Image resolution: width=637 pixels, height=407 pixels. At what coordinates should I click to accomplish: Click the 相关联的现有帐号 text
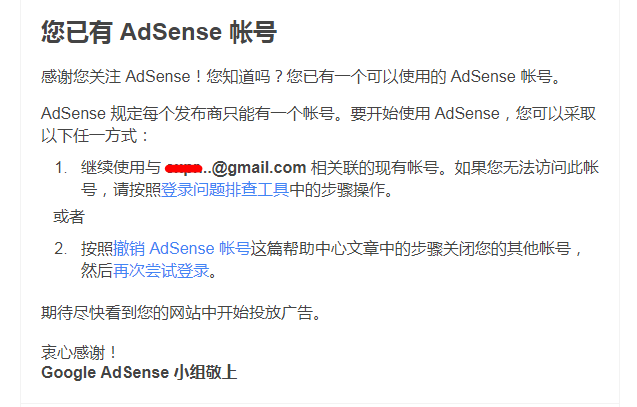[x=369, y=167]
